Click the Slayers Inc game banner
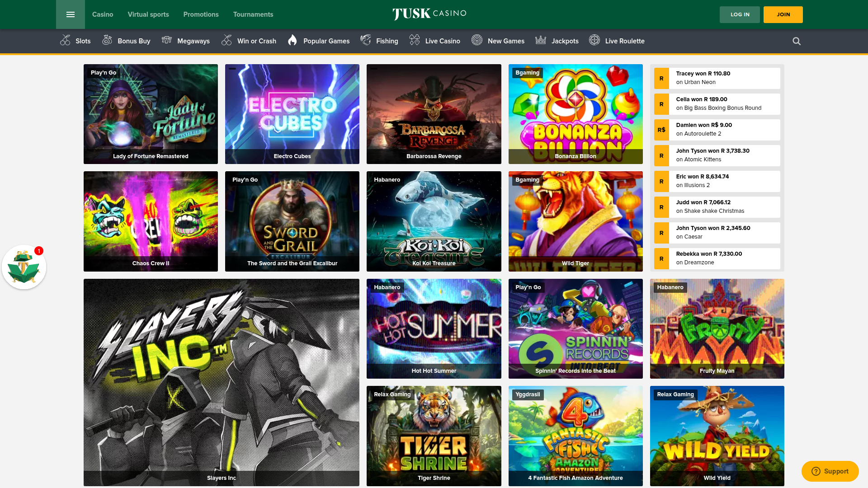This screenshot has height=488, width=868. point(221,382)
